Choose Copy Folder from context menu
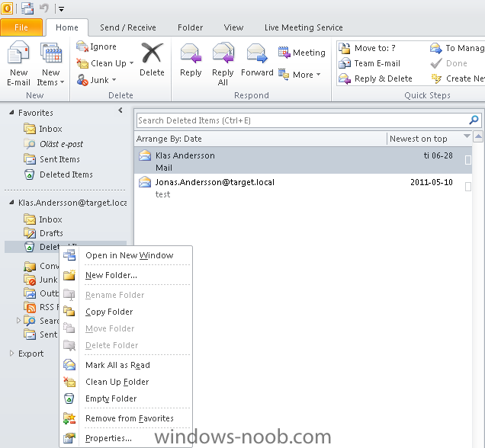This screenshot has width=485, height=448. pos(126,312)
